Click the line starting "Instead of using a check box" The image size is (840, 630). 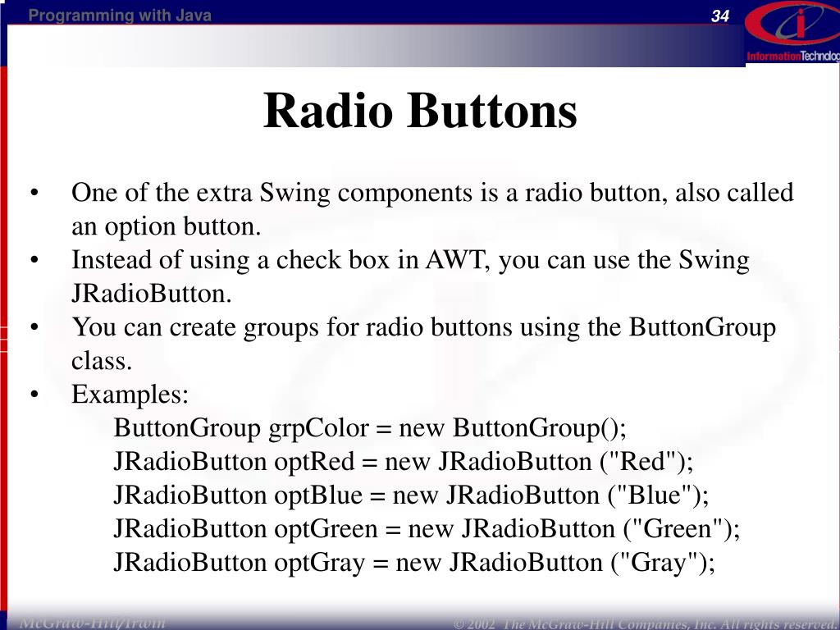click(410, 260)
